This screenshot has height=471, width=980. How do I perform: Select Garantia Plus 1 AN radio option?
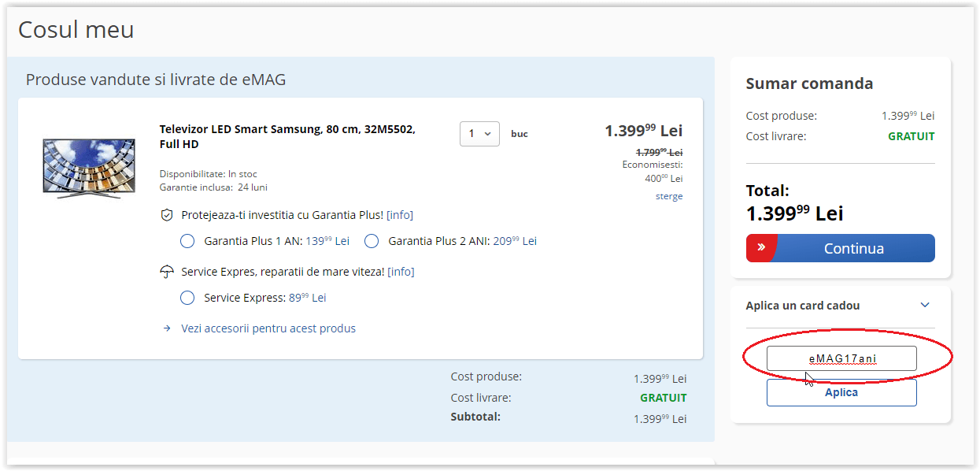coord(187,241)
